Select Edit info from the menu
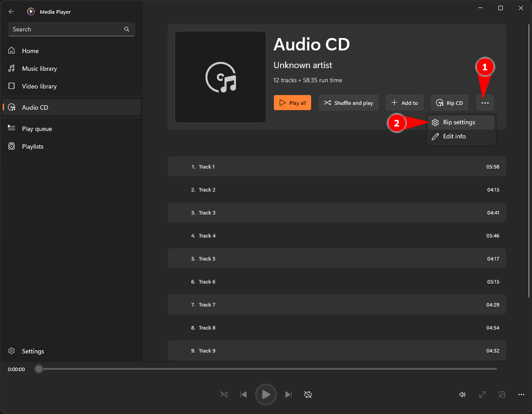The width and height of the screenshot is (532, 414). pos(454,137)
